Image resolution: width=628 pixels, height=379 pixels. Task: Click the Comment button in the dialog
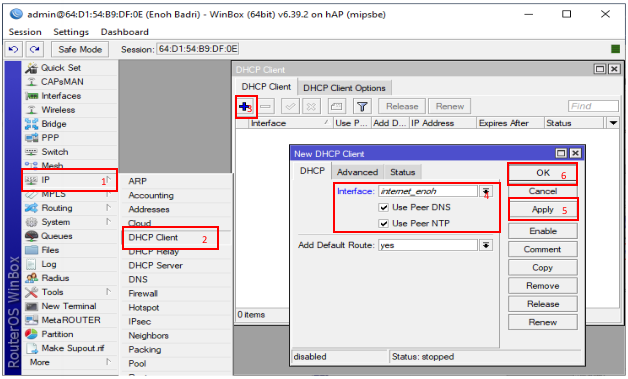click(543, 249)
